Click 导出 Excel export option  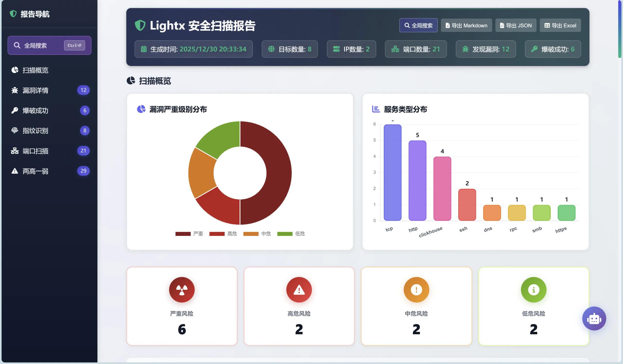(560, 25)
